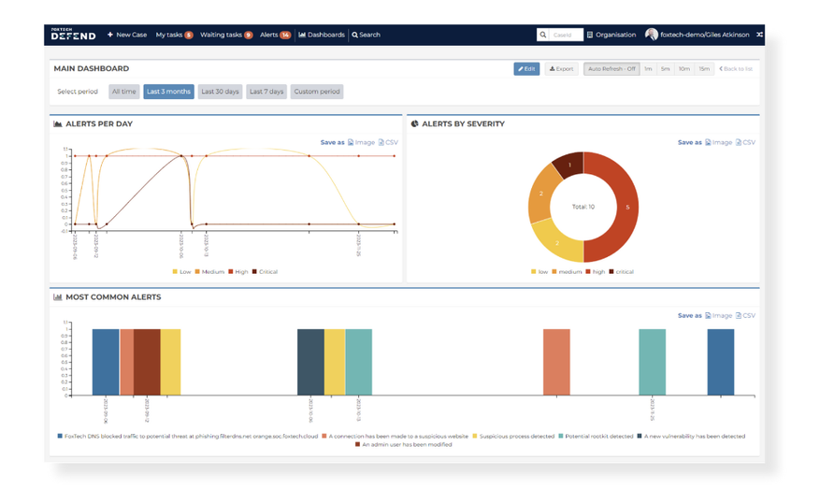Click the Most Common Alerts bar icon
This screenshot has width=820, height=504.
click(x=58, y=297)
